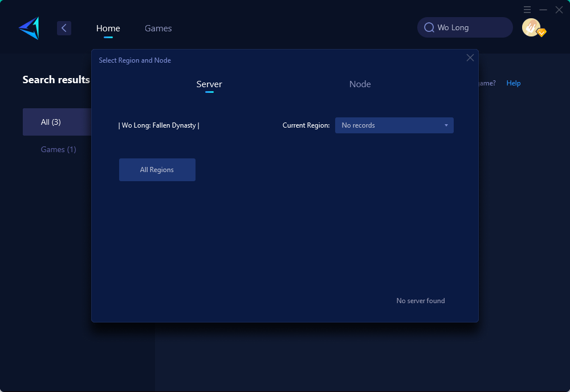This screenshot has width=570, height=392.
Task: Click the search magnifier icon
Action: tap(429, 27)
